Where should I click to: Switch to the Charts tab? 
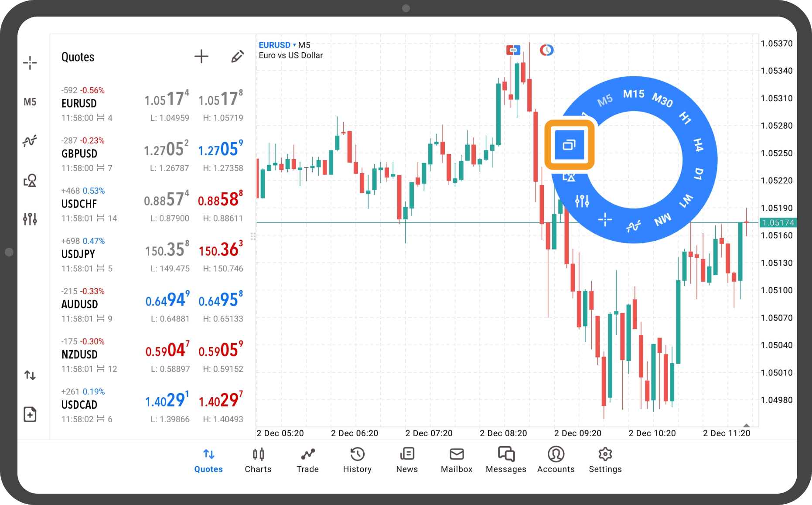point(258,460)
